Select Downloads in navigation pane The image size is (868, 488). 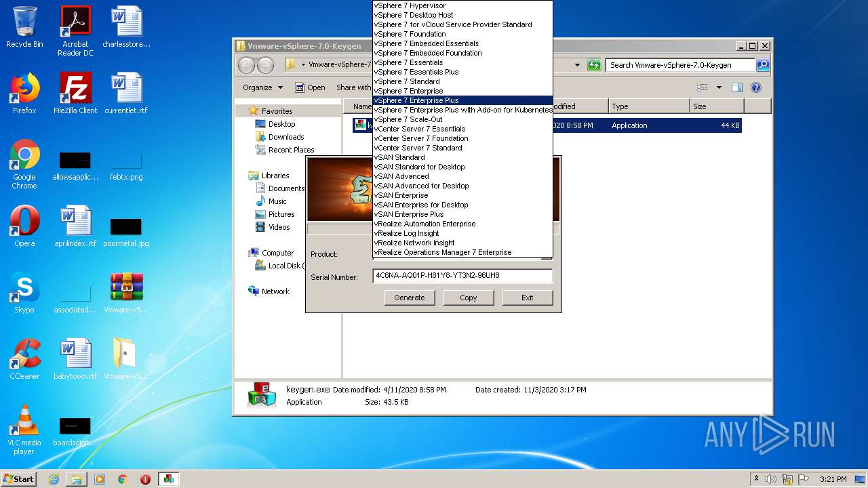279,137
